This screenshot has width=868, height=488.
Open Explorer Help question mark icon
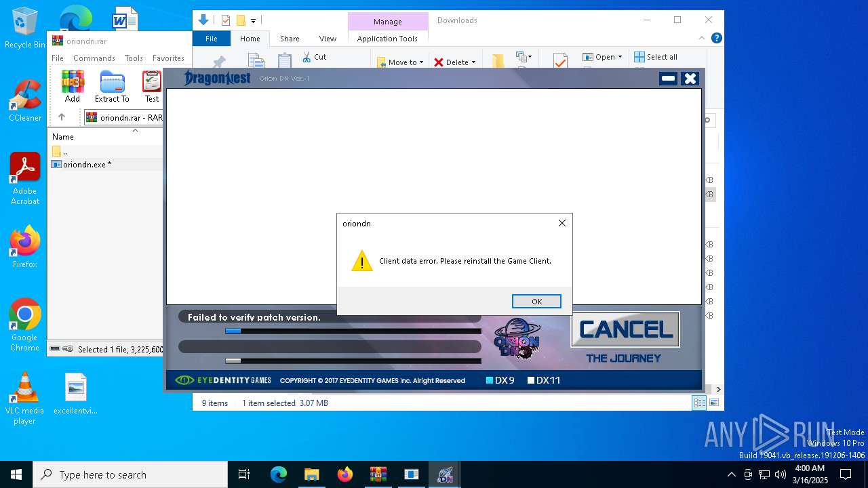[716, 39]
